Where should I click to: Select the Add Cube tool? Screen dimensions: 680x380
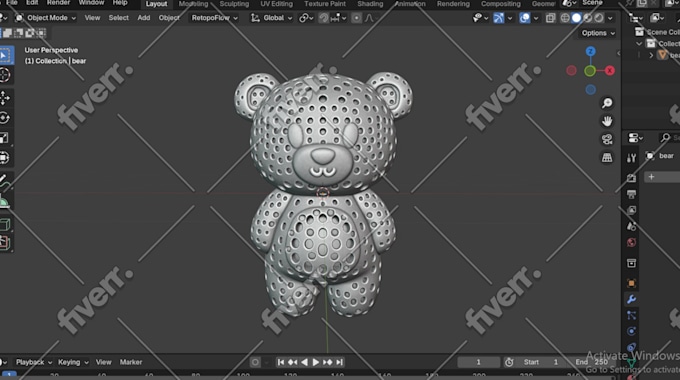[5, 224]
